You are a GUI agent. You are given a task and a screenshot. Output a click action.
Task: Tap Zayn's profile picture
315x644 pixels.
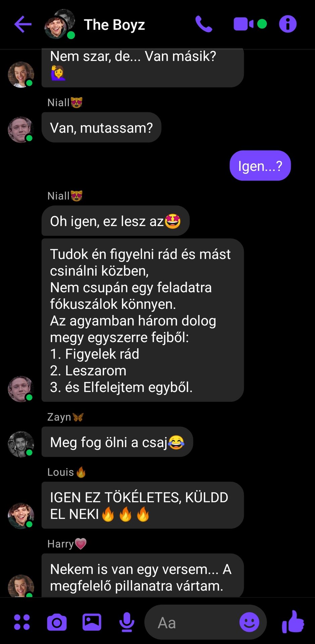(x=21, y=444)
